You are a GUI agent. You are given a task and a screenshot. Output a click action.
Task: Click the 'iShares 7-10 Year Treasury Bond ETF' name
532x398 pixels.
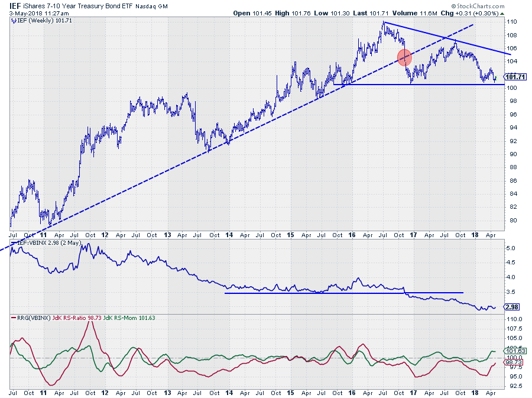point(78,6)
